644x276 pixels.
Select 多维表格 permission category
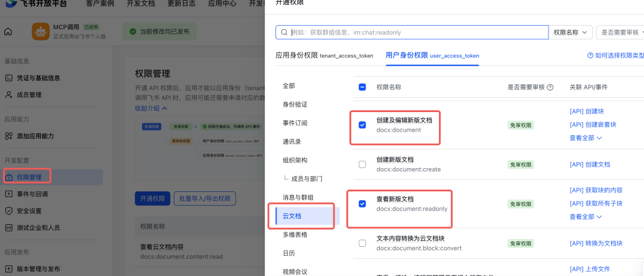point(295,234)
